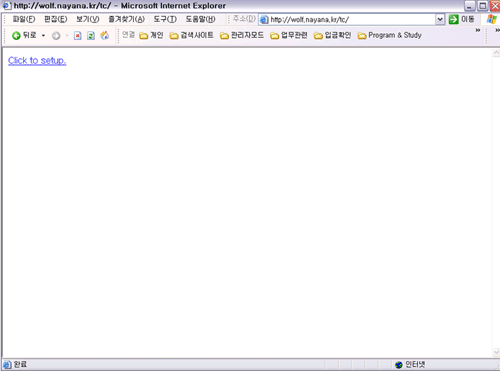
Task: Click the Windows flag logo icon
Action: tap(492, 19)
